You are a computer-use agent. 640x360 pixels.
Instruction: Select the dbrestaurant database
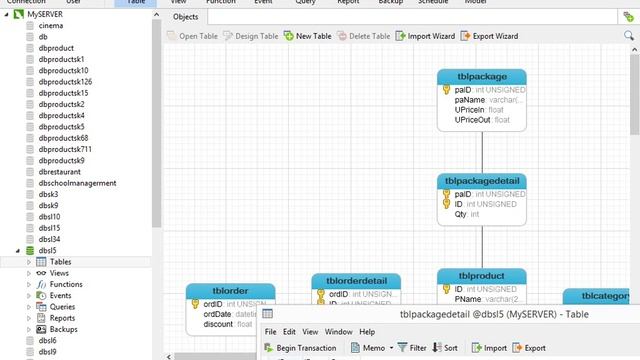pyautogui.click(x=60, y=172)
